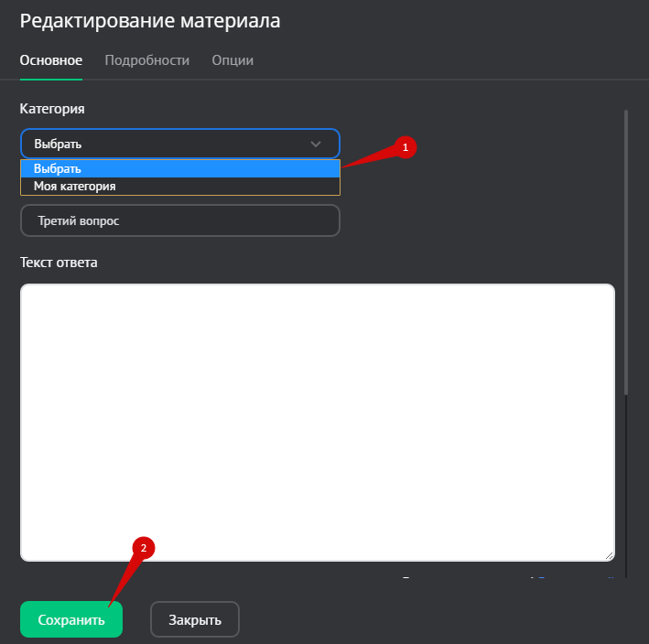Click the red circle marker number 1

pos(406,147)
